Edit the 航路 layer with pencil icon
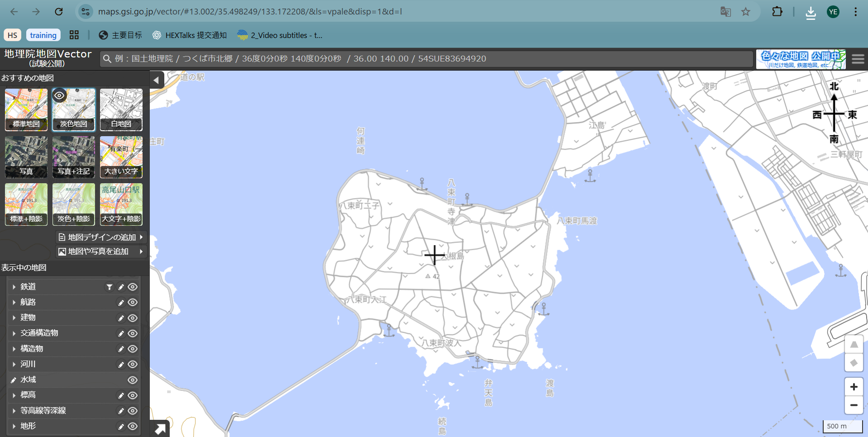 tap(121, 303)
